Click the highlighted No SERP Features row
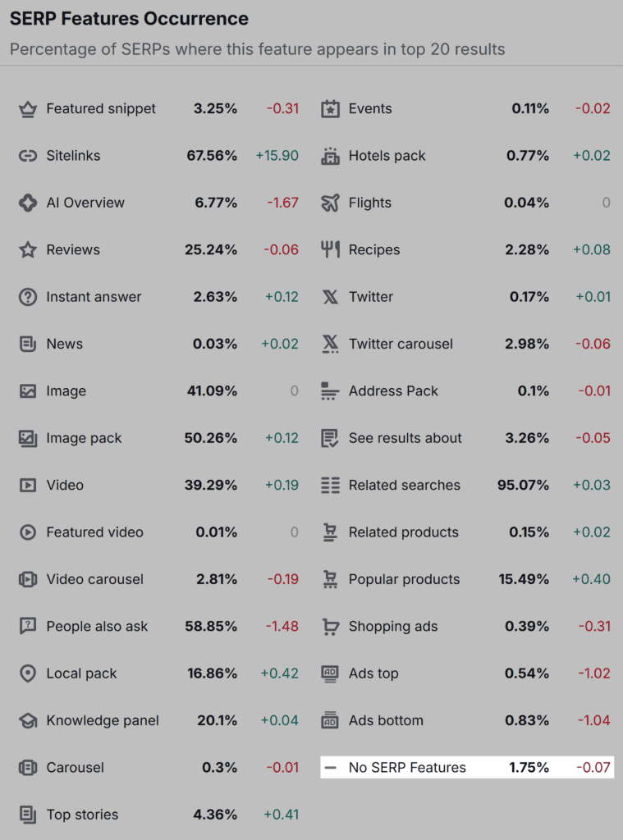 pyautogui.click(x=466, y=767)
